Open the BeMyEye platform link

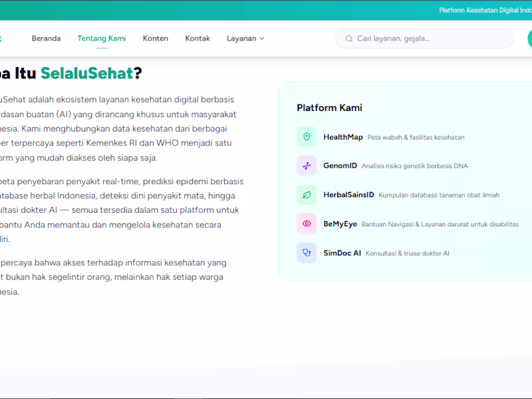click(x=340, y=224)
